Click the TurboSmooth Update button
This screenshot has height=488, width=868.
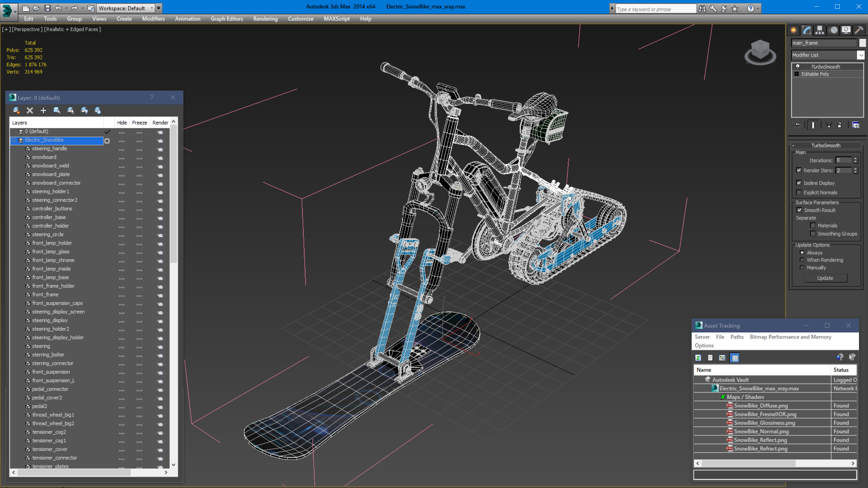click(x=825, y=278)
